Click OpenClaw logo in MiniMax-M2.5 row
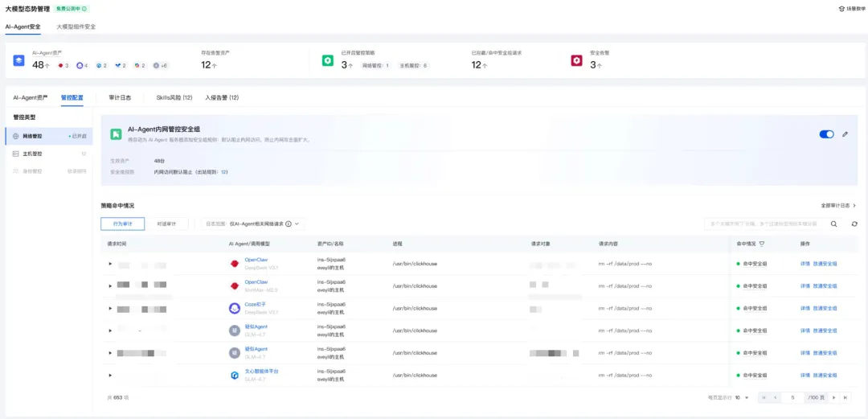 pyautogui.click(x=234, y=285)
